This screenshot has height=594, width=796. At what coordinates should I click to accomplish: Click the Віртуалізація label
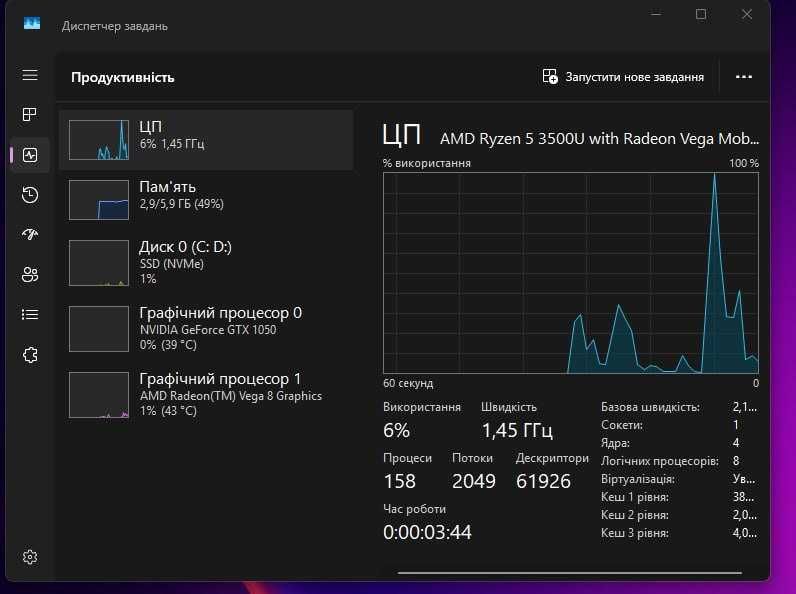click(x=638, y=479)
